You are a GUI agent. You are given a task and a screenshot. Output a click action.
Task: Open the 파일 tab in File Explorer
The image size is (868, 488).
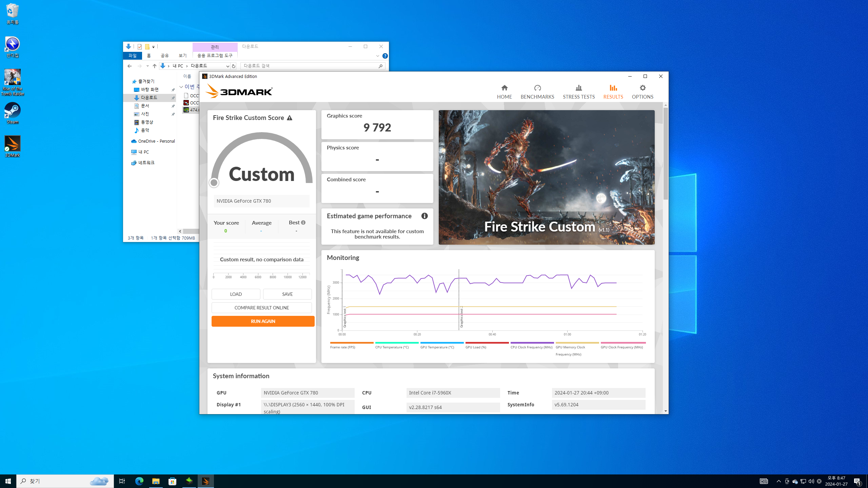point(133,56)
